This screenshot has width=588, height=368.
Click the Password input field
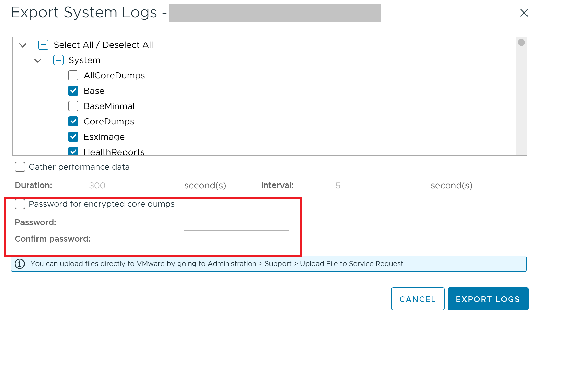[236, 224]
